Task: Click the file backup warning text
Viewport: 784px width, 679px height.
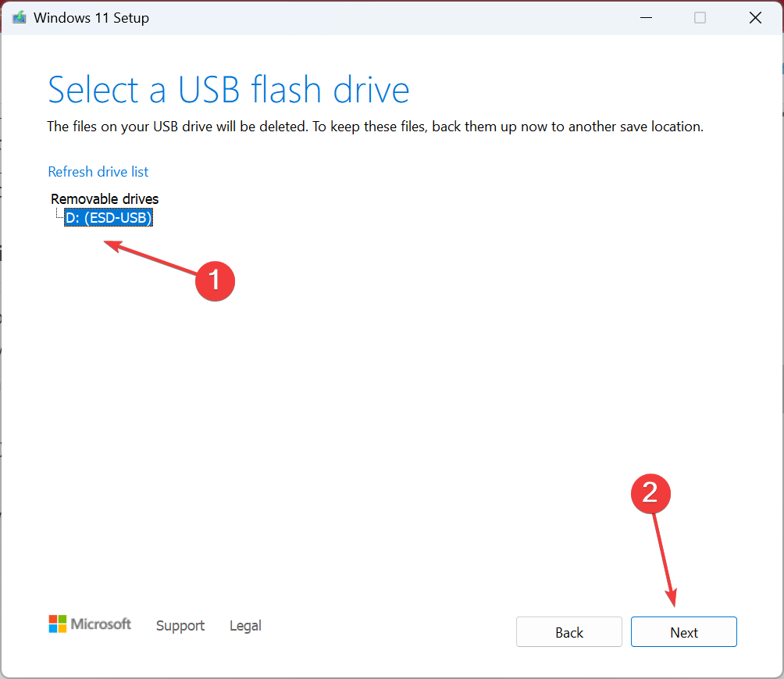Action: click(x=375, y=126)
